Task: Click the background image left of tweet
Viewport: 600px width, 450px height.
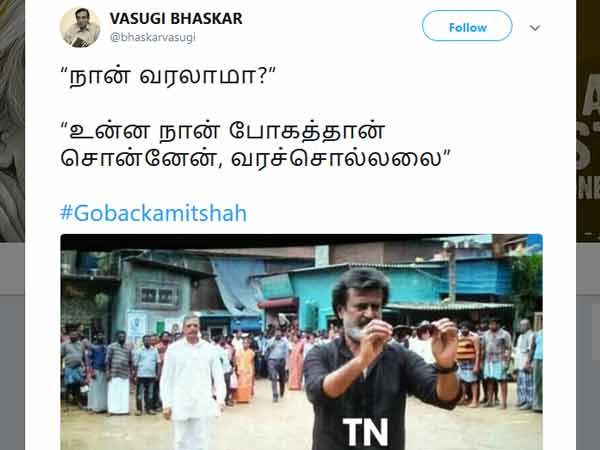Action: (x=12, y=121)
